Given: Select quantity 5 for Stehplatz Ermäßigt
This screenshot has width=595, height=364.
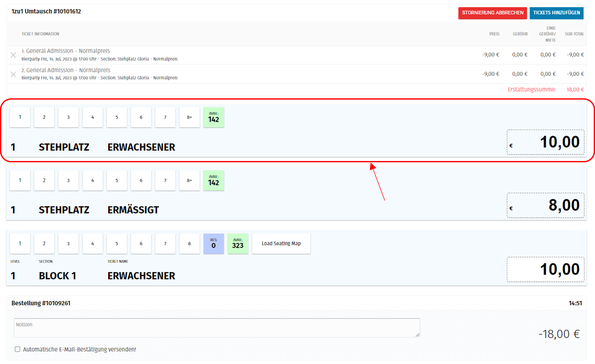Looking at the screenshot, I should click(117, 180).
